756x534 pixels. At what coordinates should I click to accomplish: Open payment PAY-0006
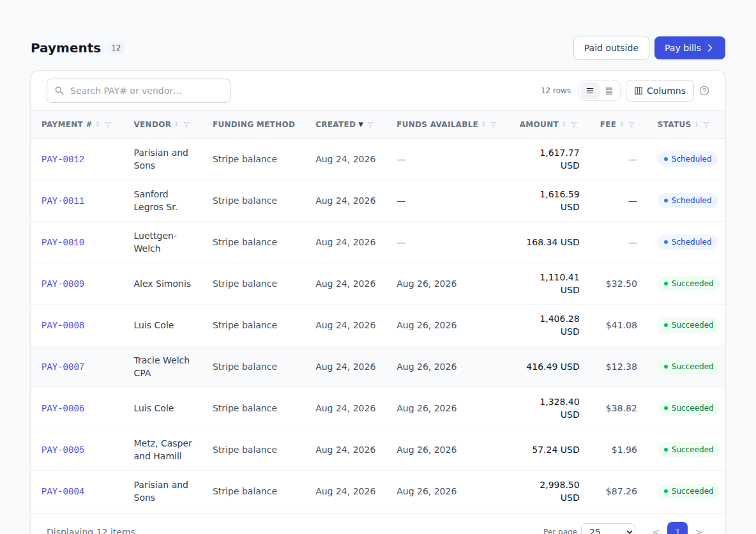tap(63, 408)
